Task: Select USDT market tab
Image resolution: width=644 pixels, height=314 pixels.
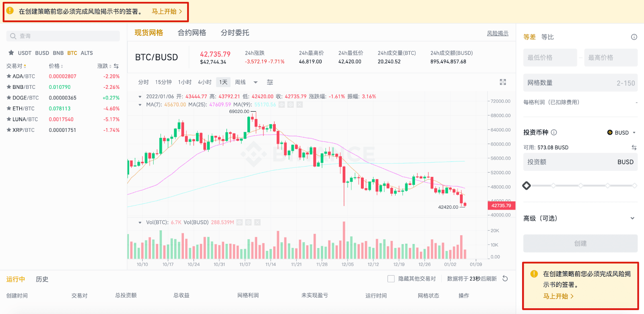Action: click(25, 53)
